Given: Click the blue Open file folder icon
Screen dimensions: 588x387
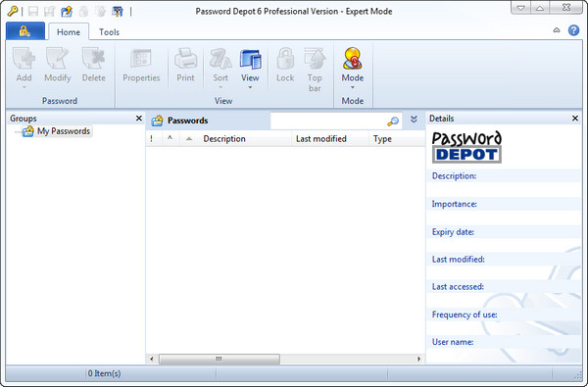Looking at the screenshot, I should tap(67, 11).
